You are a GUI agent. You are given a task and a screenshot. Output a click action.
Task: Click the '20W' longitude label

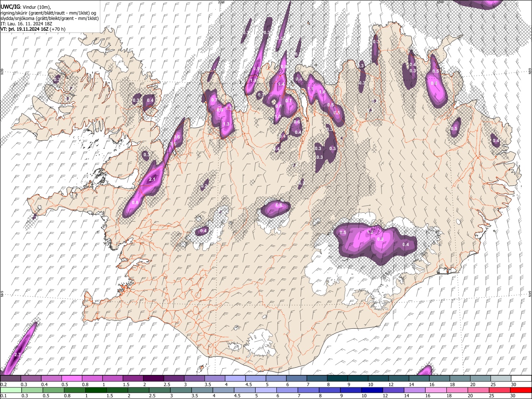point(221,2)
